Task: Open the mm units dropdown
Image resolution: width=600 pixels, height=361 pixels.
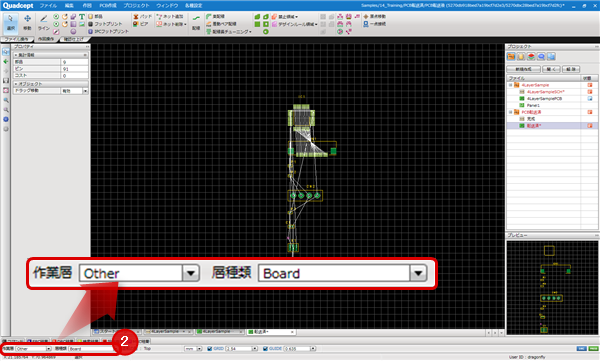Action: [194, 349]
